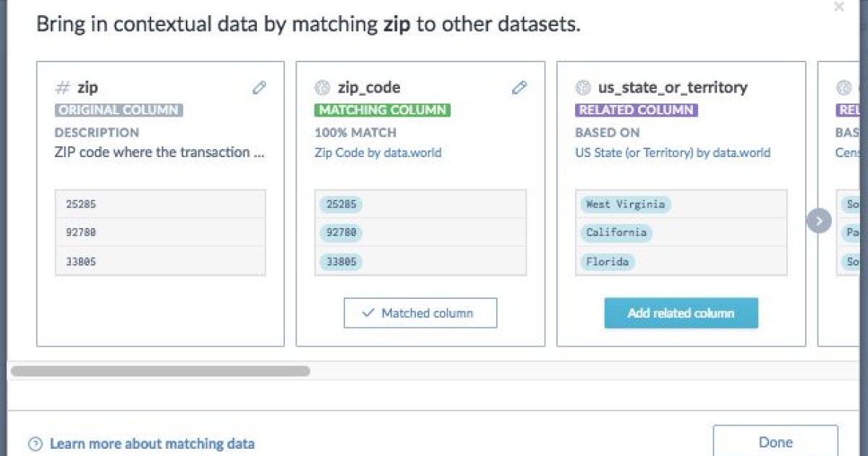Toggle off the Matched column status on zip_code
868x456 pixels.
pyautogui.click(x=420, y=313)
